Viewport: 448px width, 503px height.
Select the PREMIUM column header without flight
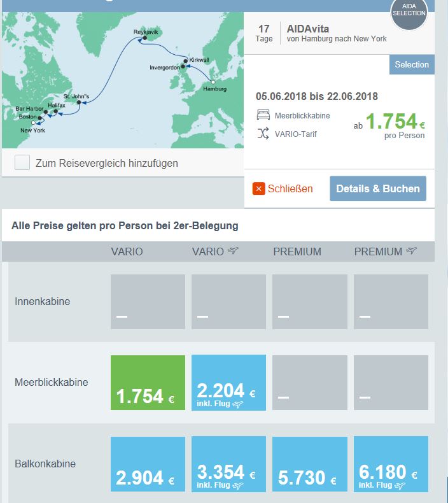click(x=297, y=251)
